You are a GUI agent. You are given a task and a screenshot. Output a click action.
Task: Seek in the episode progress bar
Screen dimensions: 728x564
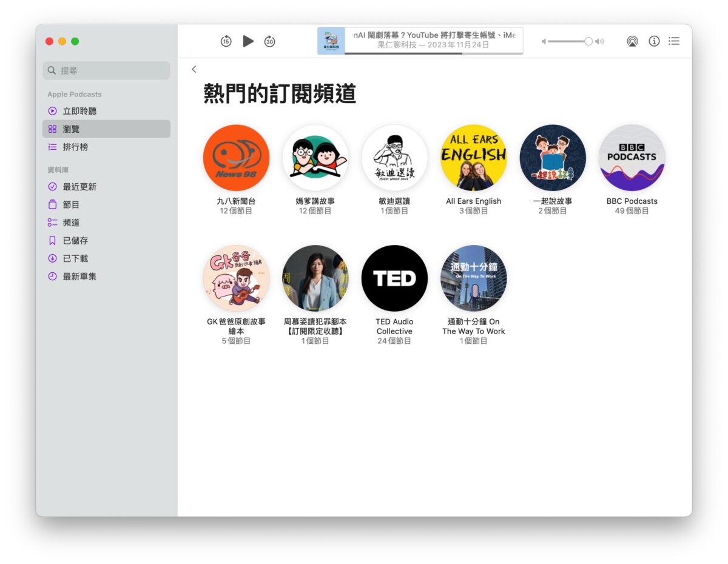(x=434, y=53)
